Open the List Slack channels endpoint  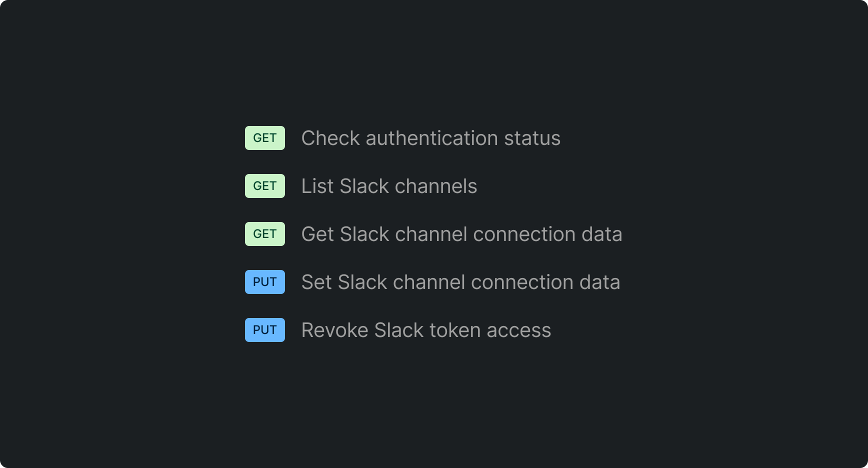pos(389,185)
